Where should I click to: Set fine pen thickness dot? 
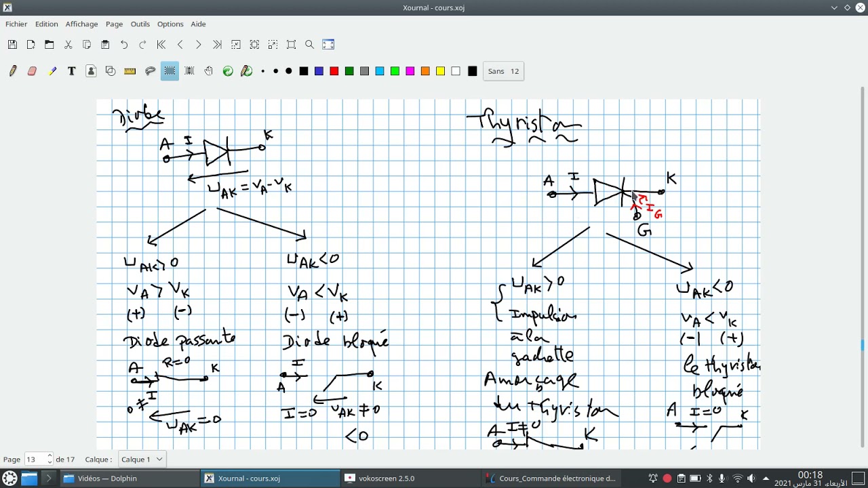262,71
